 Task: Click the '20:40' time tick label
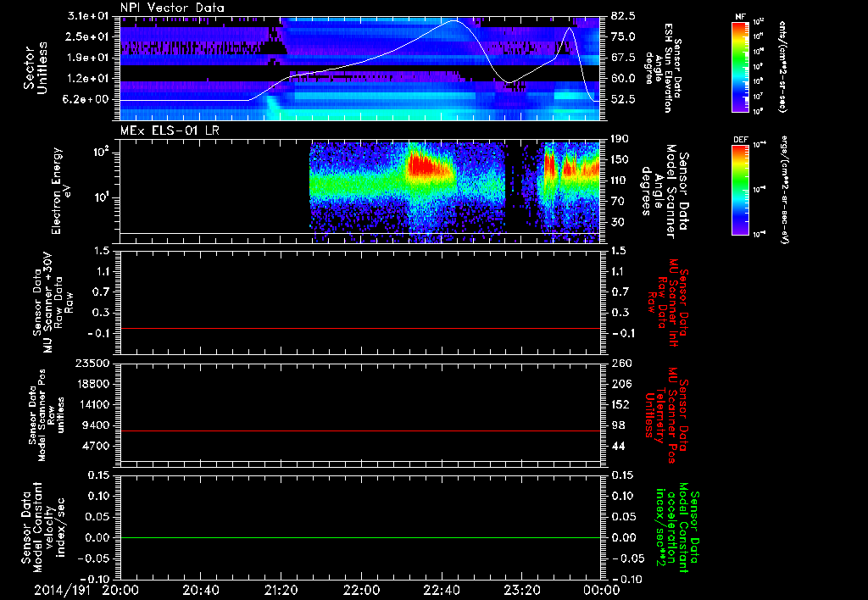pos(201,590)
